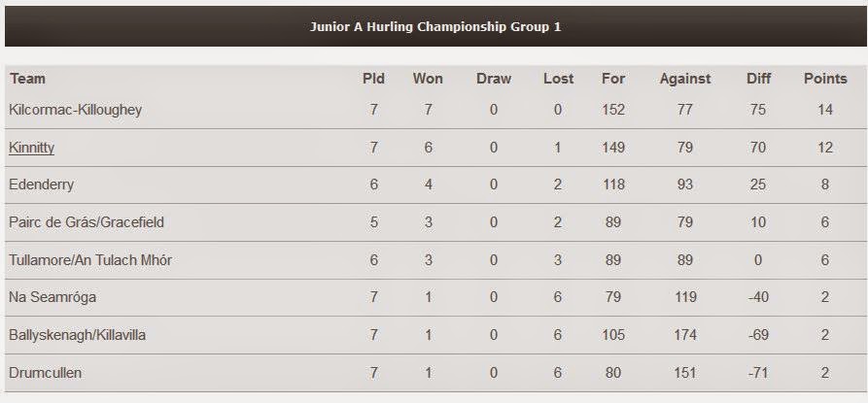868x403 pixels.
Task: Click the Draw column header
Action: (494, 79)
